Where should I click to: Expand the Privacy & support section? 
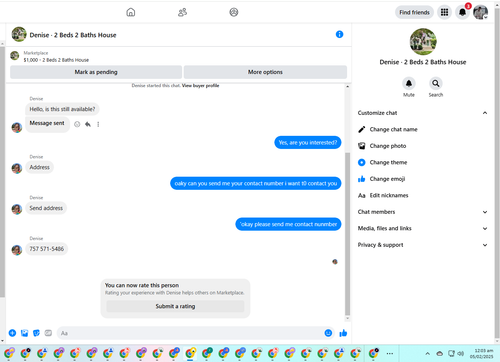(x=422, y=245)
